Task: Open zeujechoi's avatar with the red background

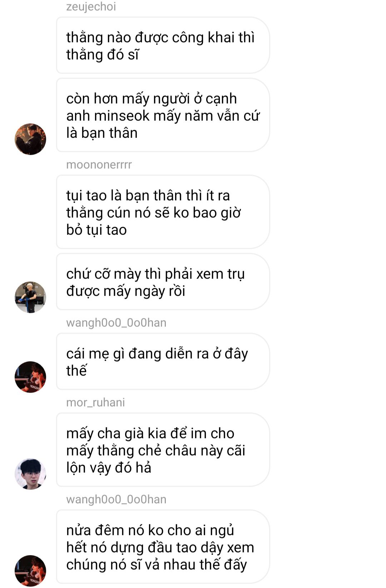Action: click(30, 139)
